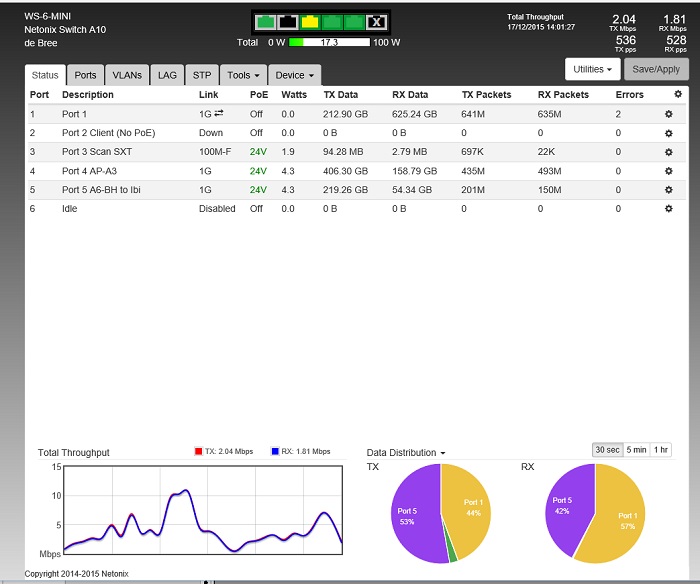Click the table column settings gear in header
This screenshot has width=700, height=584.
tap(678, 94)
